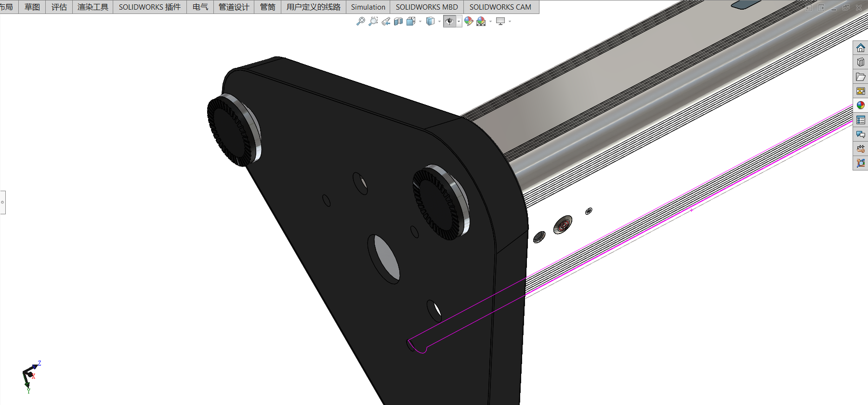Click the Display Style shaded cube icon
868x405 pixels.
pos(431,21)
